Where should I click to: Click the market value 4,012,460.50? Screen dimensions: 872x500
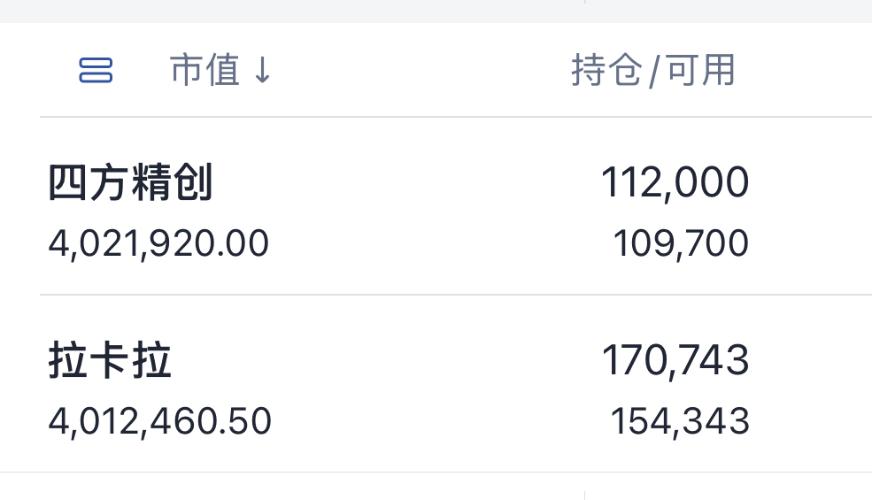pos(159,421)
